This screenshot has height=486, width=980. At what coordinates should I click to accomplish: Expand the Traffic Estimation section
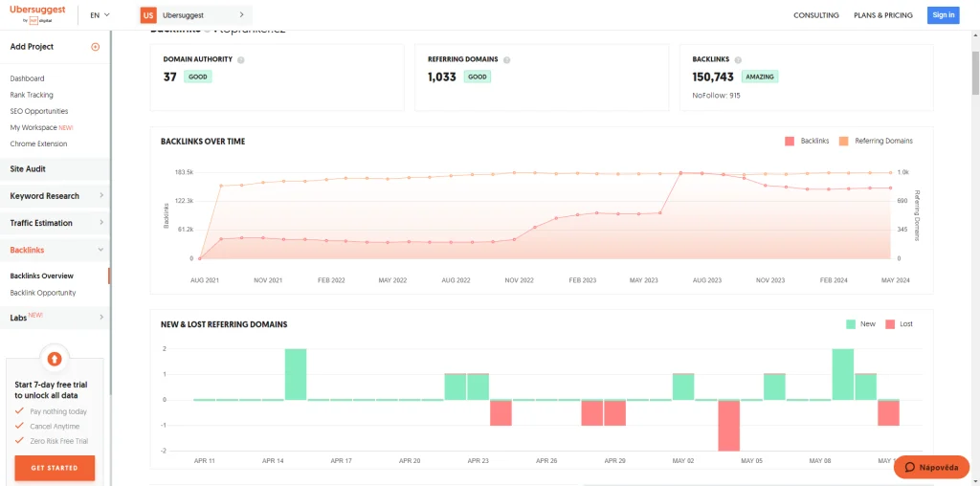pyautogui.click(x=55, y=223)
